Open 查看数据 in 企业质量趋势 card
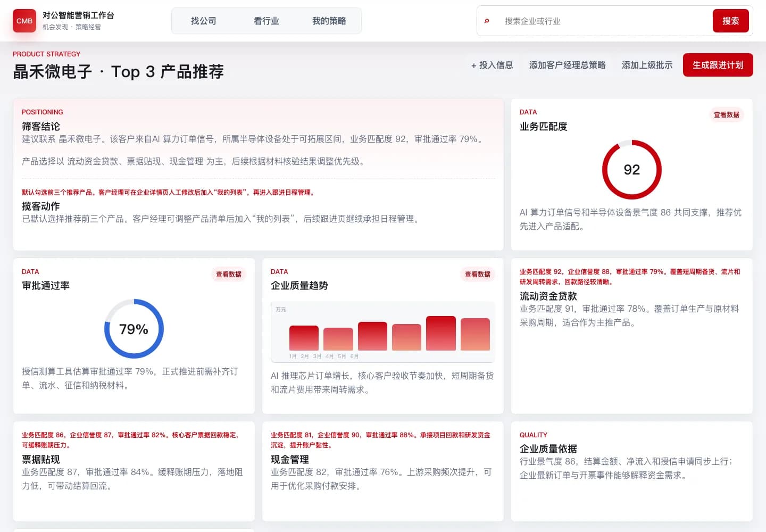This screenshot has width=766, height=532. pyautogui.click(x=478, y=274)
